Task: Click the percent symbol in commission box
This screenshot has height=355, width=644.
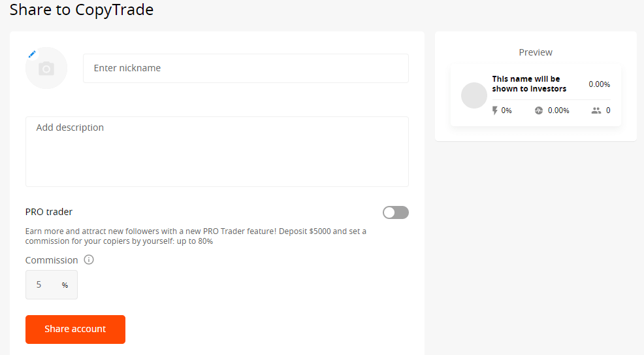Action: point(65,285)
